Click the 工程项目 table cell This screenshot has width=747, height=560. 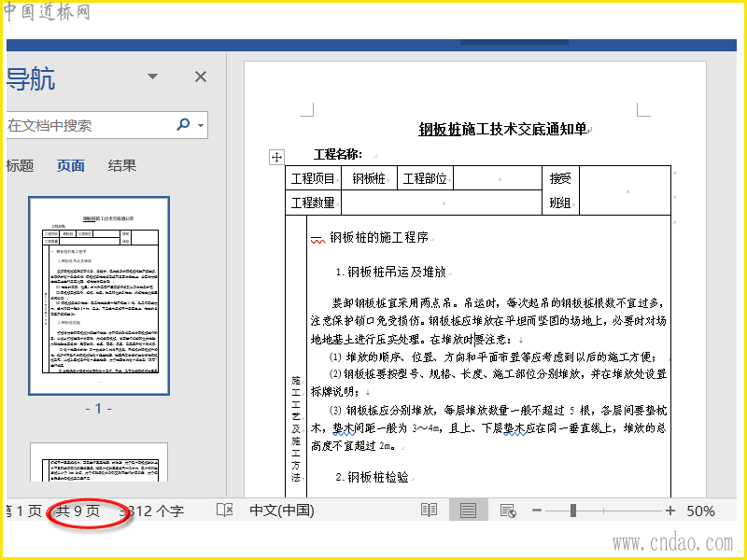coord(314,178)
